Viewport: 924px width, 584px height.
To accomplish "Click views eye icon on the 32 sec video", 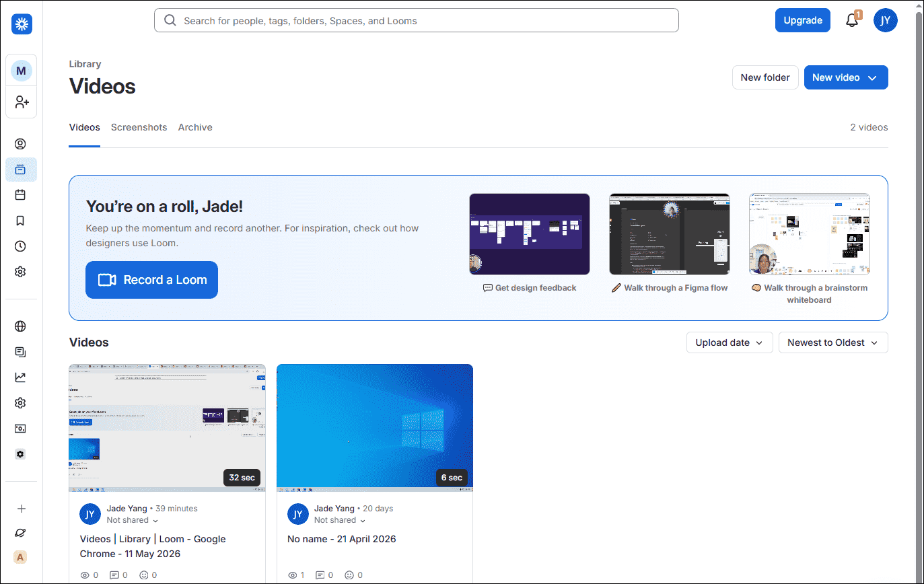I will [x=85, y=575].
